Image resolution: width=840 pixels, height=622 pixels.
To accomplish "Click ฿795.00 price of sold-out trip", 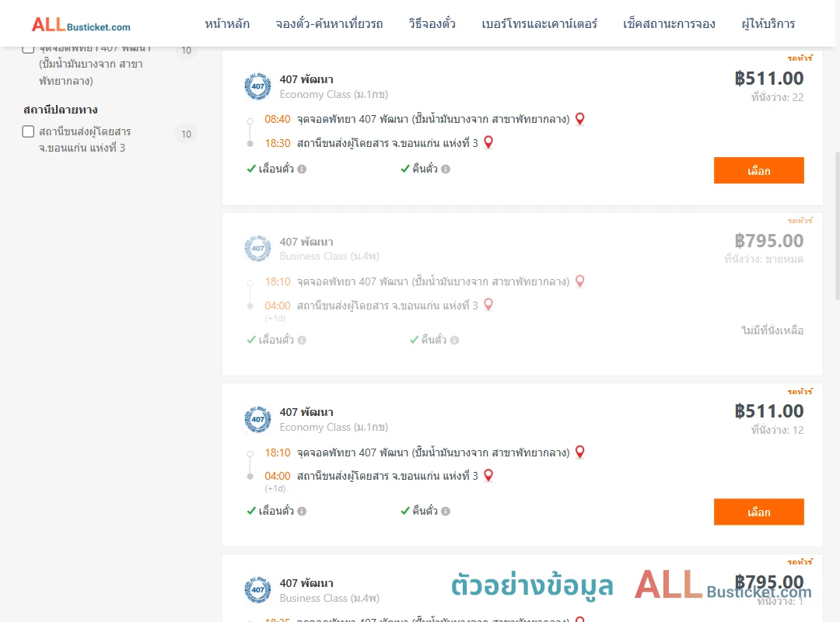I will (768, 241).
